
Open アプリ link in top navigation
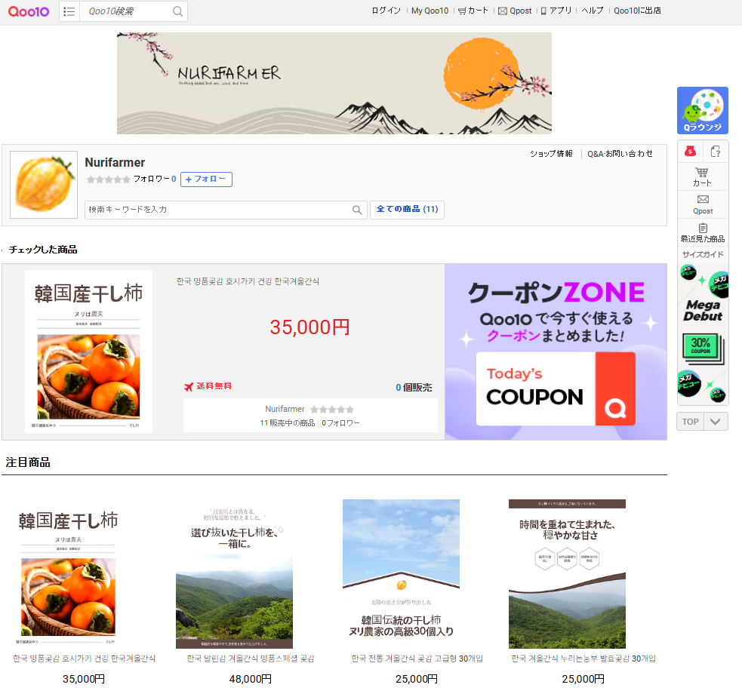556,11
